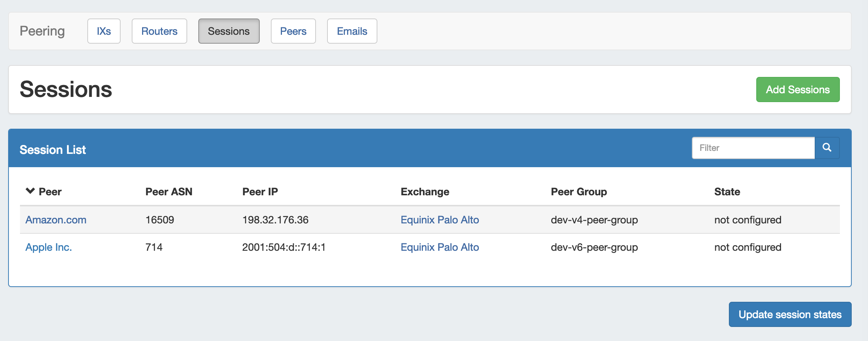Viewport: 868px width, 341px height.
Task: Click the filter search magnifier icon
Action: [x=827, y=148]
